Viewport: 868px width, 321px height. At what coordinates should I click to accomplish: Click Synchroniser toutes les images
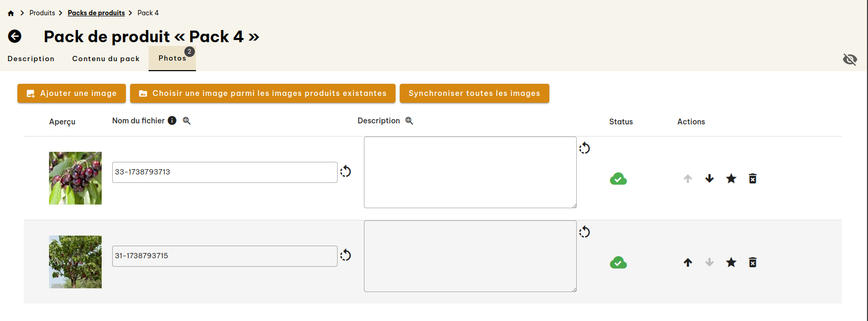tap(474, 93)
